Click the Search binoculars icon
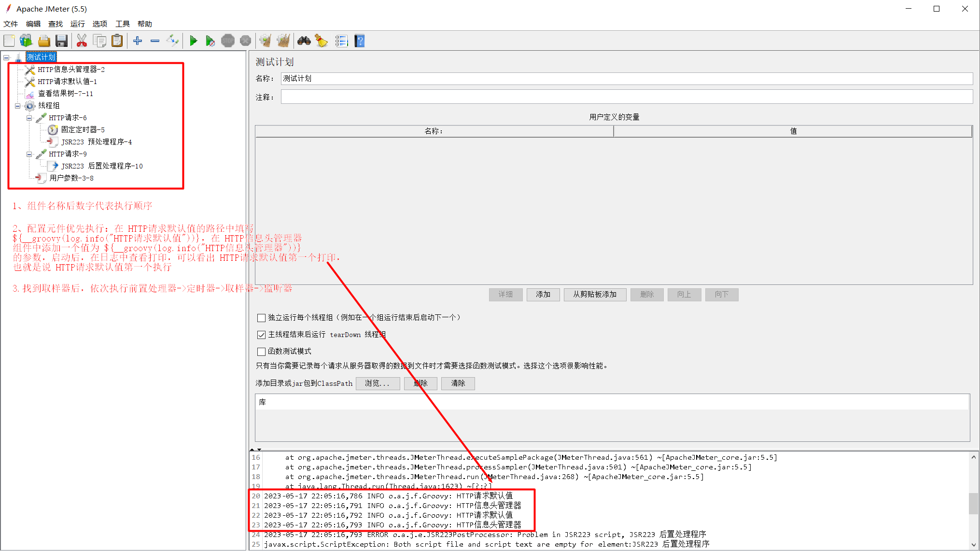The width and height of the screenshot is (980, 551). [304, 41]
